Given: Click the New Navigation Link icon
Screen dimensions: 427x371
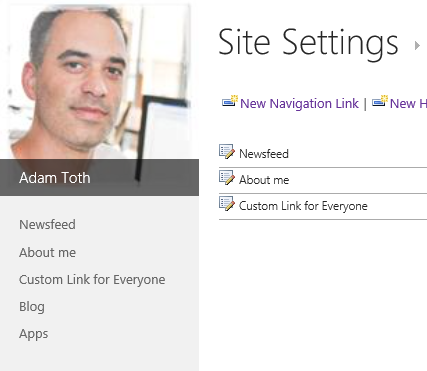Looking at the screenshot, I should click(x=230, y=101).
